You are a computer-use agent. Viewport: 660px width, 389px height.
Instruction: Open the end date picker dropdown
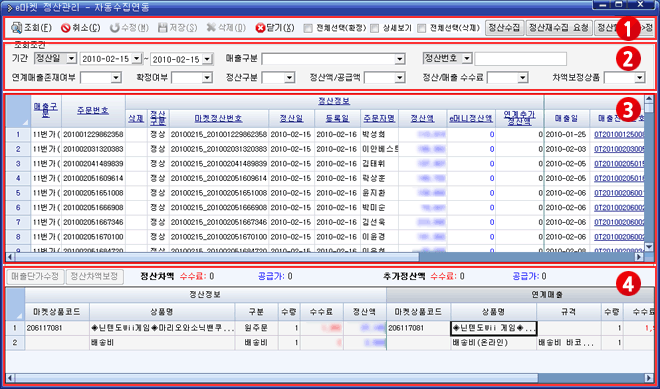(208, 59)
